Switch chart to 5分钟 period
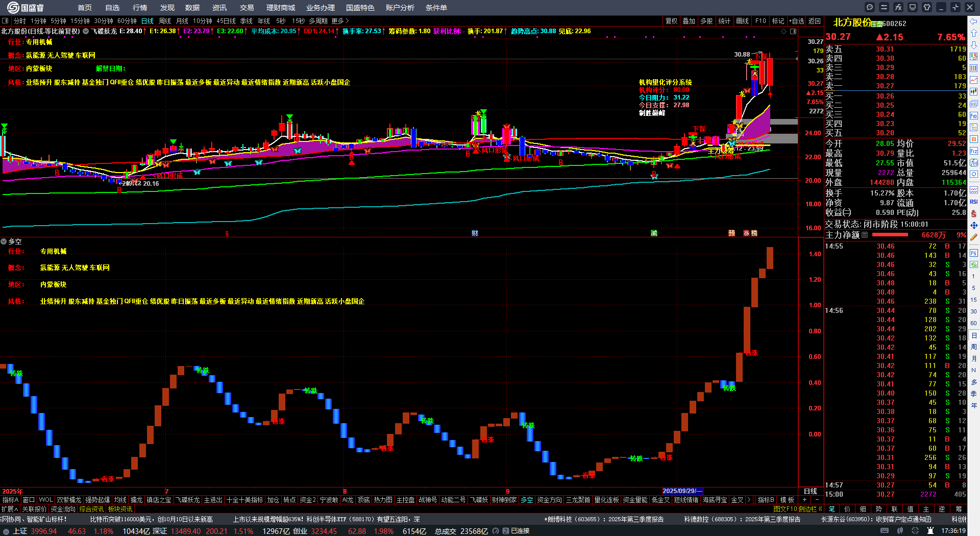The image size is (980, 536). click(x=58, y=21)
